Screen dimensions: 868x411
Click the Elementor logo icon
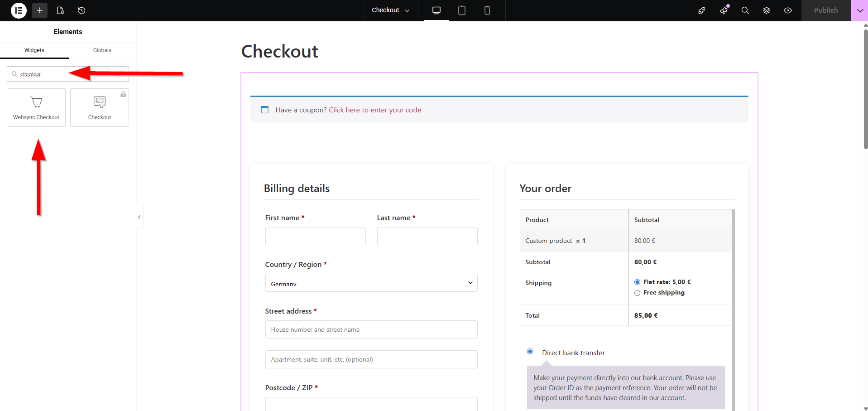pos(19,10)
